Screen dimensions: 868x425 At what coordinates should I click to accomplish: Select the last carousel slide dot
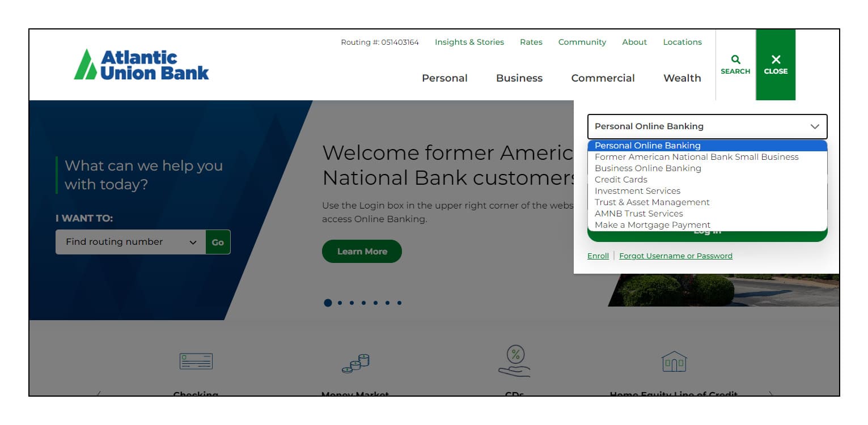[x=399, y=303]
